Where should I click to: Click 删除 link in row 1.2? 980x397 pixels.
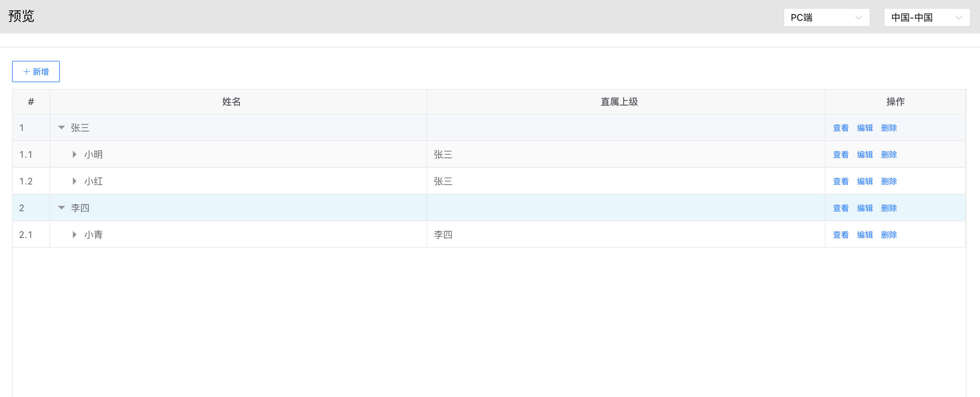(x=889, y=181)
